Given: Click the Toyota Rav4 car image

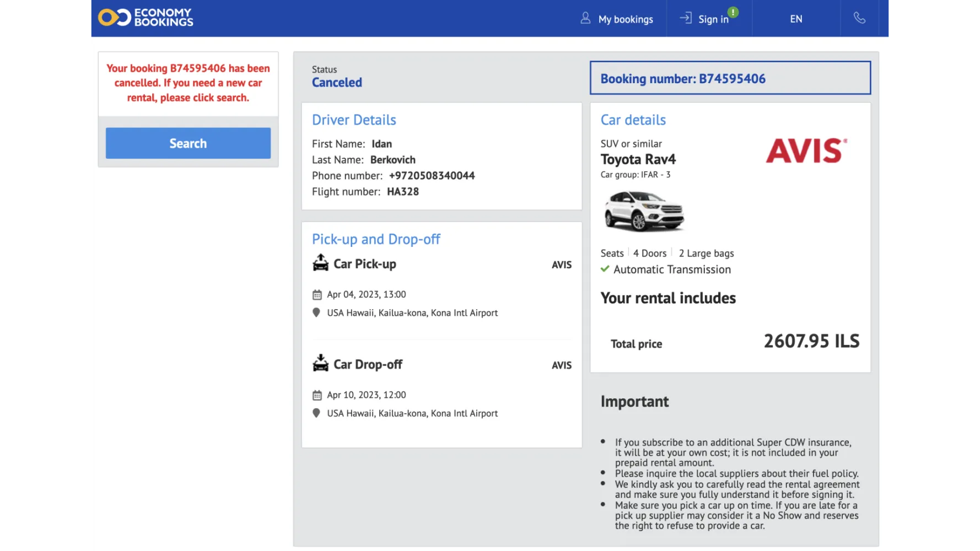Looking at the screenshot, I should coord(644,211).
